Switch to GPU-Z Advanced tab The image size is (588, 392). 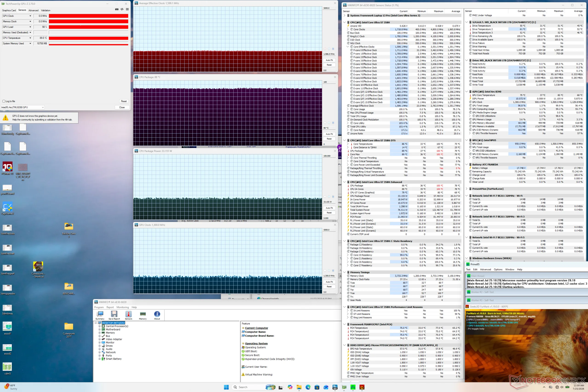pos(34,10)
